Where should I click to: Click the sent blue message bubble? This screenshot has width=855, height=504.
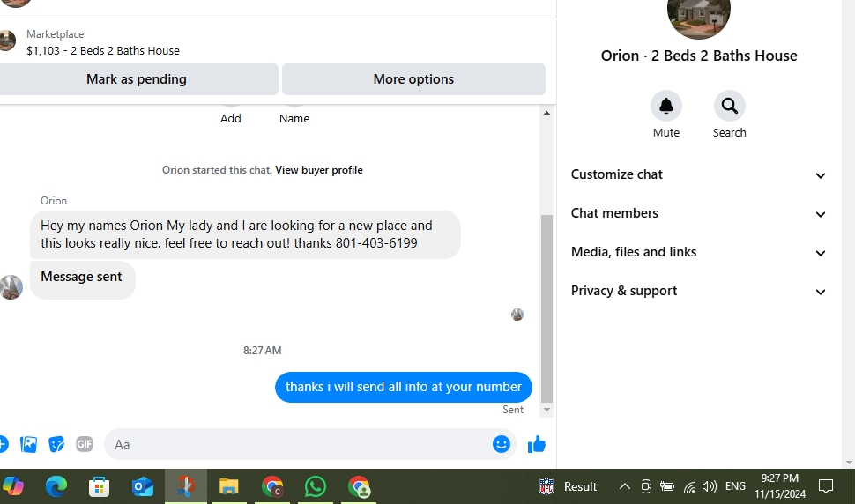[x=404, y=387]
